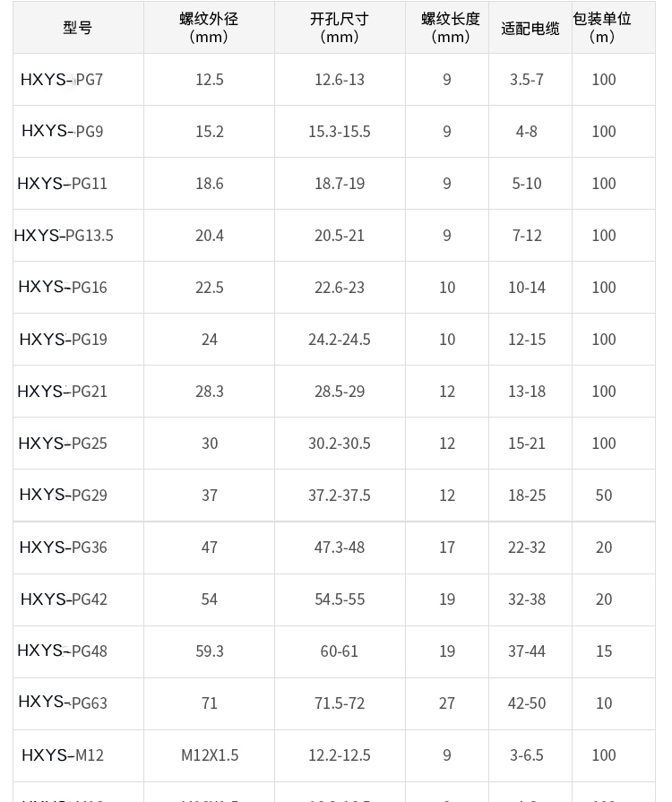Click the 适配电缆 header cell

tap(530, 28)
